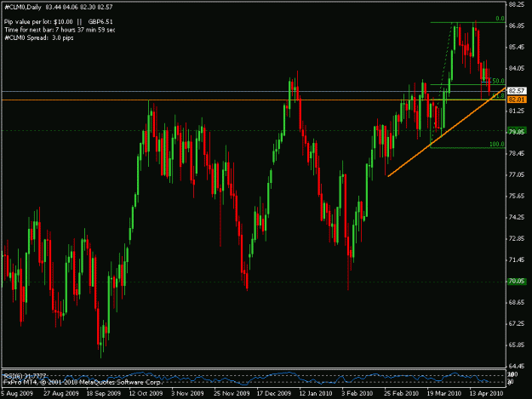Click the green 70.05 level price label
The width and height of the screenshot is (532, 399).
point(517,281)
